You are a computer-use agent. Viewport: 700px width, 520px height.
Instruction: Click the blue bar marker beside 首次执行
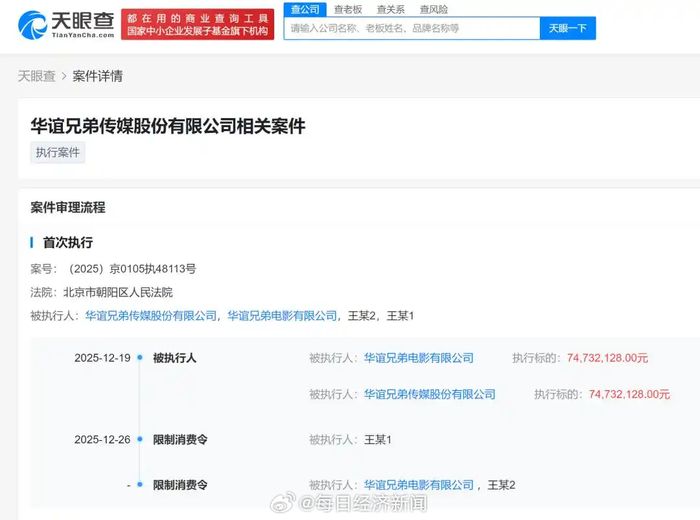pos(32,242)
